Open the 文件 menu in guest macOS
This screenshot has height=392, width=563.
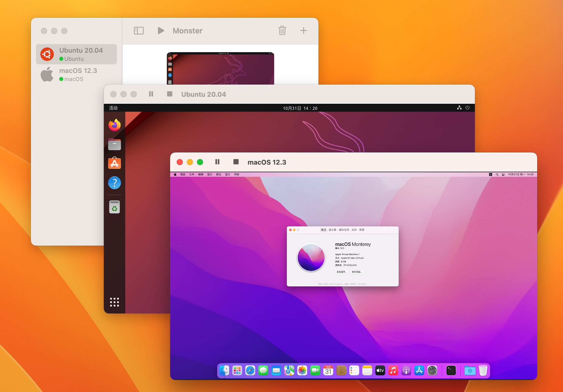(192, 174)
